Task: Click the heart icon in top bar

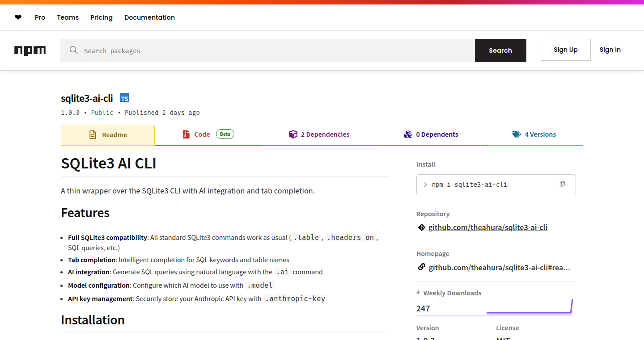Action: coord(18,17)
